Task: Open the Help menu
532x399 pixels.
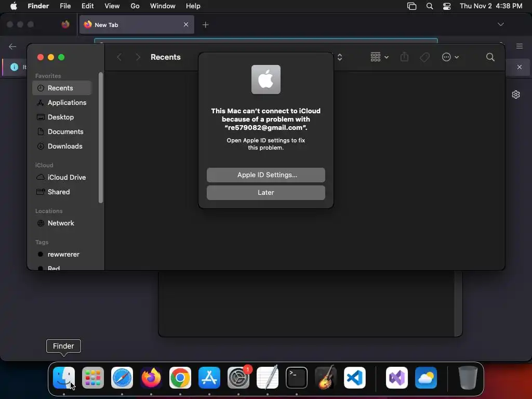Action: coord(193,6)
